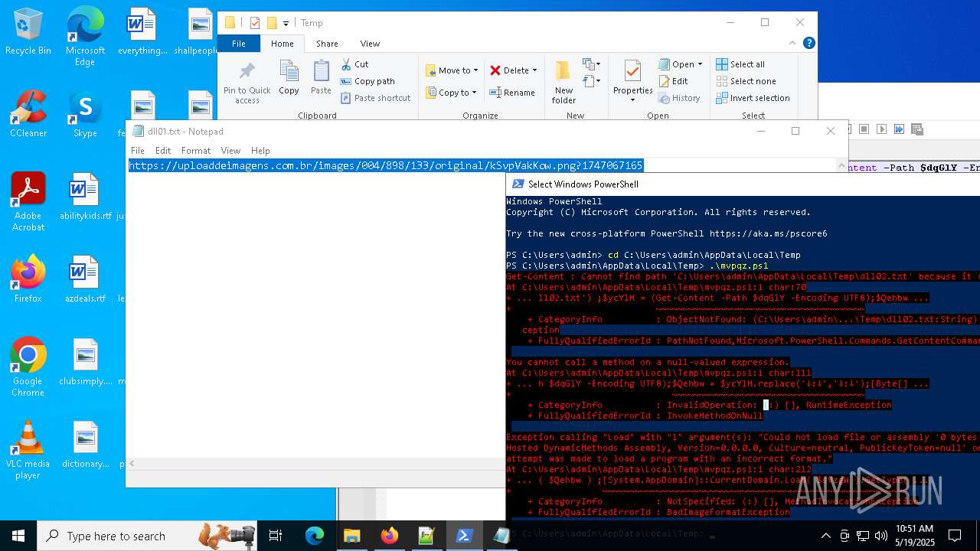Click the PowerShell window title bar icon
This screenshot has height=551, width=980.
click(518, 184)
